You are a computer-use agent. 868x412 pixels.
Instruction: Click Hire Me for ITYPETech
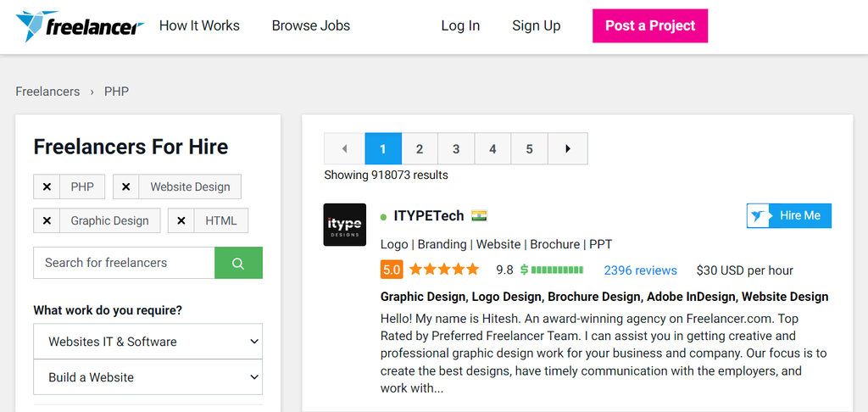(x=789, y=215)
